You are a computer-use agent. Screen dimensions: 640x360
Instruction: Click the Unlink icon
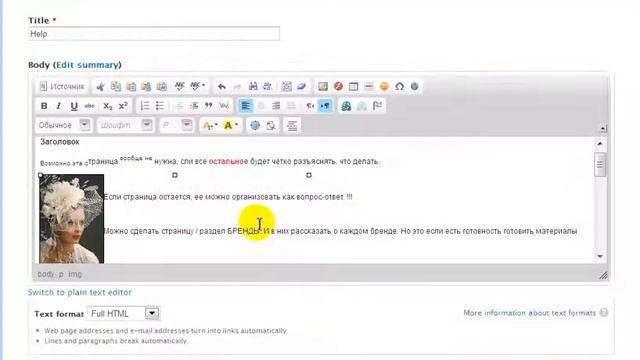coord(362,106)
